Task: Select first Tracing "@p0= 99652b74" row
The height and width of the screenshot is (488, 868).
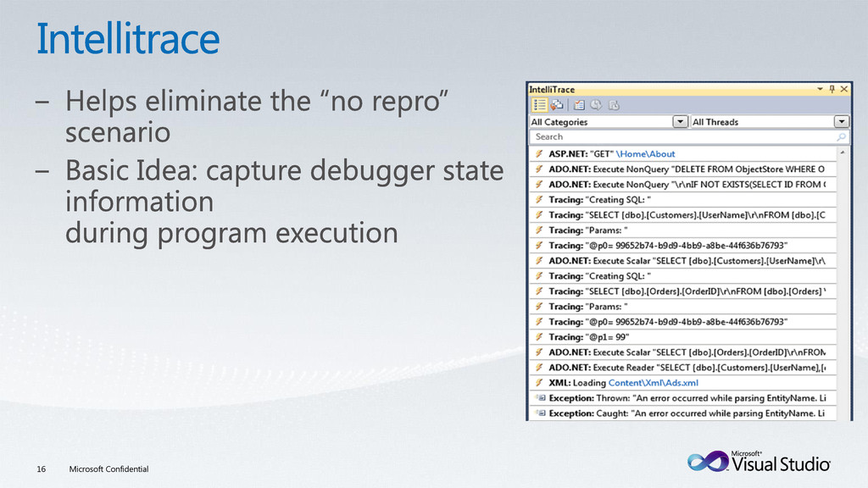Action: click(682, 245)
